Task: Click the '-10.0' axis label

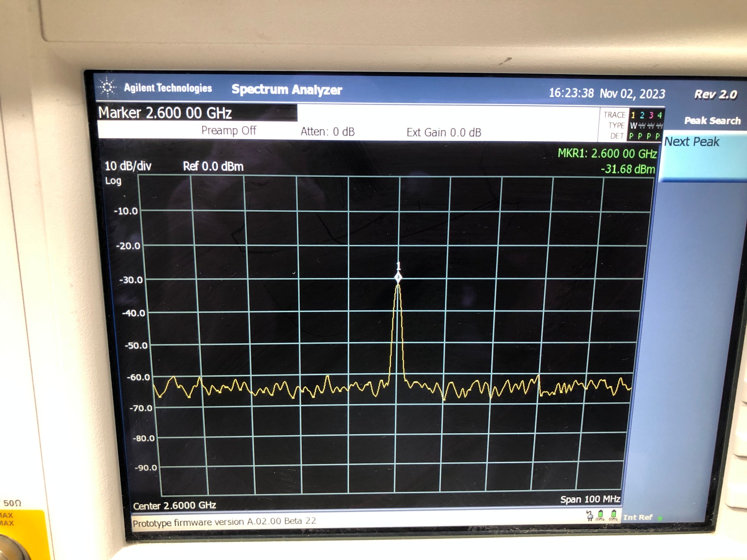Action: click(x=126, y=211)
